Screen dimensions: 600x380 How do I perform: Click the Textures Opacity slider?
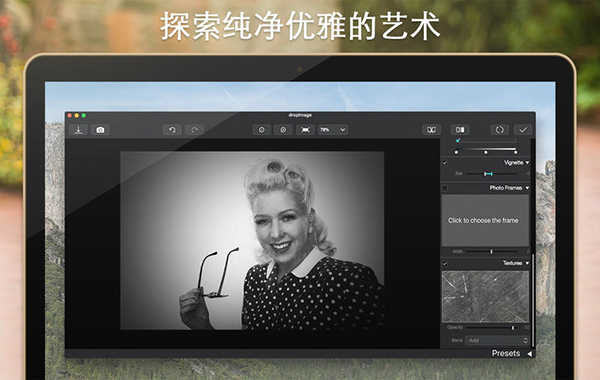click(491, 328)
